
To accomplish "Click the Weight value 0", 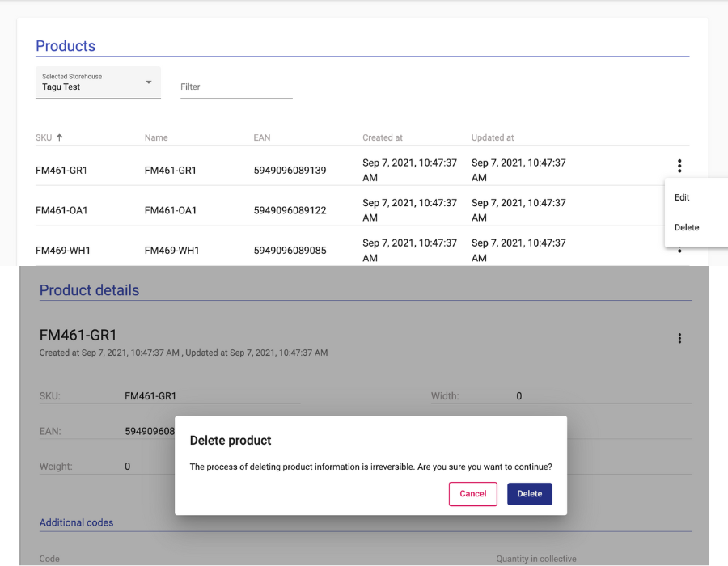I will click(x=127, y=467).
